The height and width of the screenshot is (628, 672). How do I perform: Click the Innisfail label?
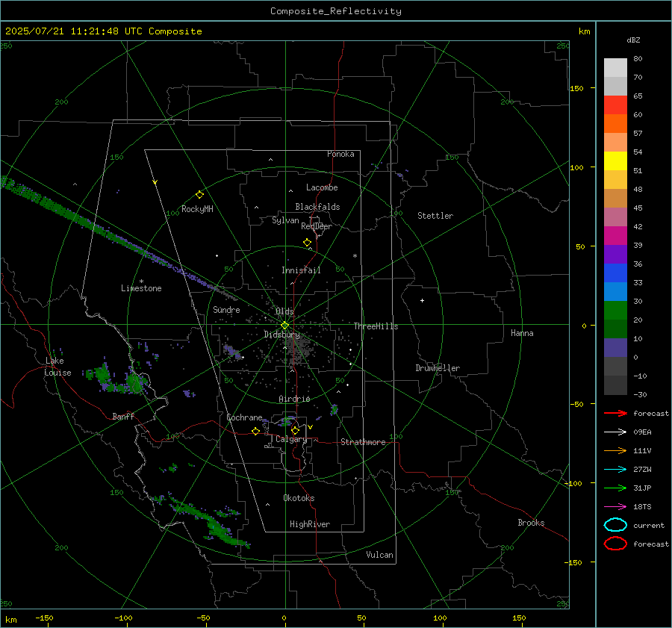[301, 270]
